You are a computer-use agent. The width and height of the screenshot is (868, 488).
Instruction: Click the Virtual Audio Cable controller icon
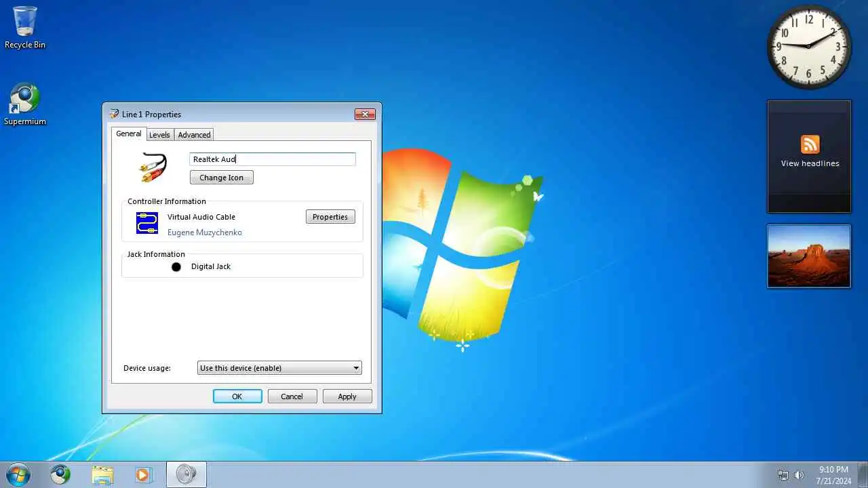tap(147, 223)
